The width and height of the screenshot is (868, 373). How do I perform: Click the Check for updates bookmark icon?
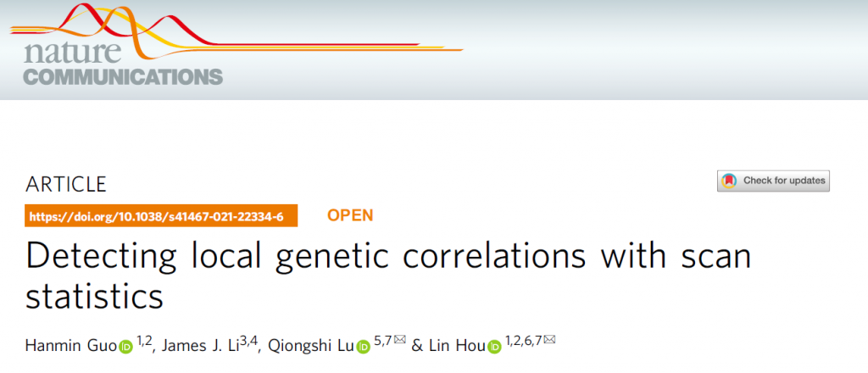(x=728, y=181)
